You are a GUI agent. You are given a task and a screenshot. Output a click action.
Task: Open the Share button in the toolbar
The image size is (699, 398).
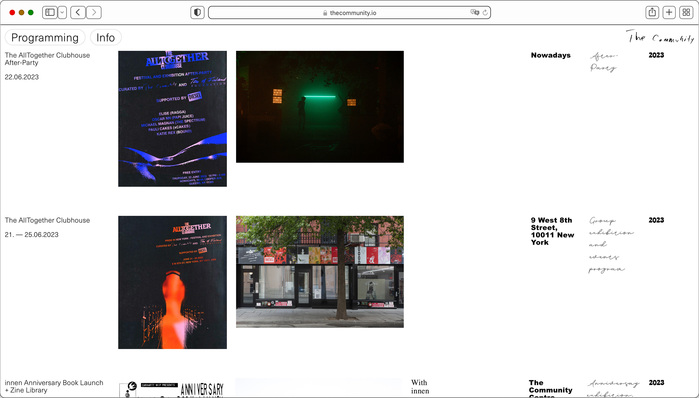652,12
